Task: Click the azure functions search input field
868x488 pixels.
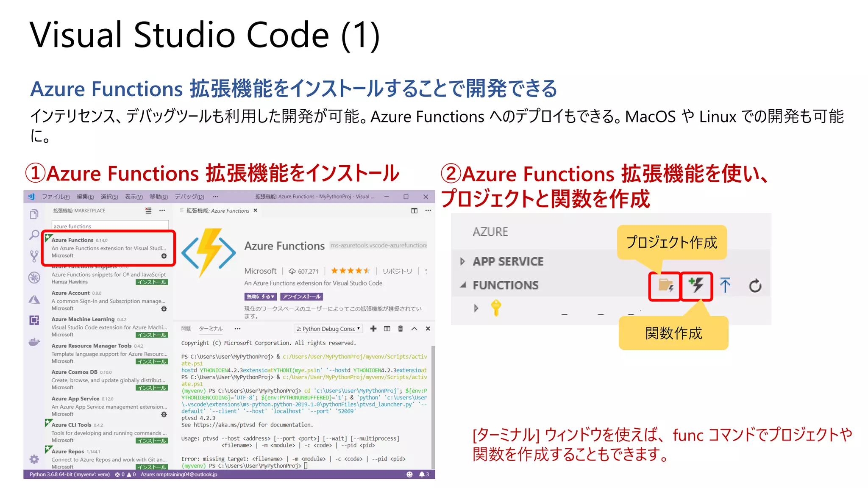Action: point(110,226)
